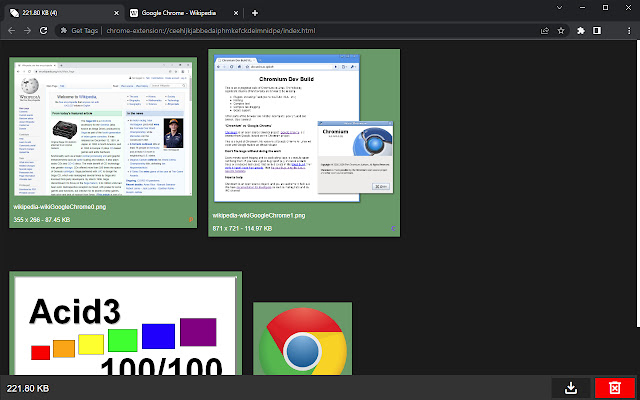The image size is (640, 400).
Task: Click the orange 'P' marker on the first image card
Action: [x=191, y=220]
